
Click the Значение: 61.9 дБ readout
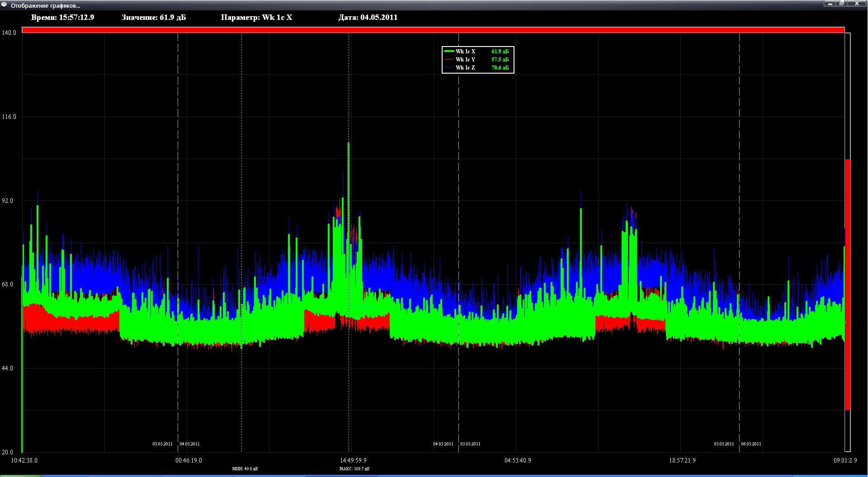(x=154, y=18)
